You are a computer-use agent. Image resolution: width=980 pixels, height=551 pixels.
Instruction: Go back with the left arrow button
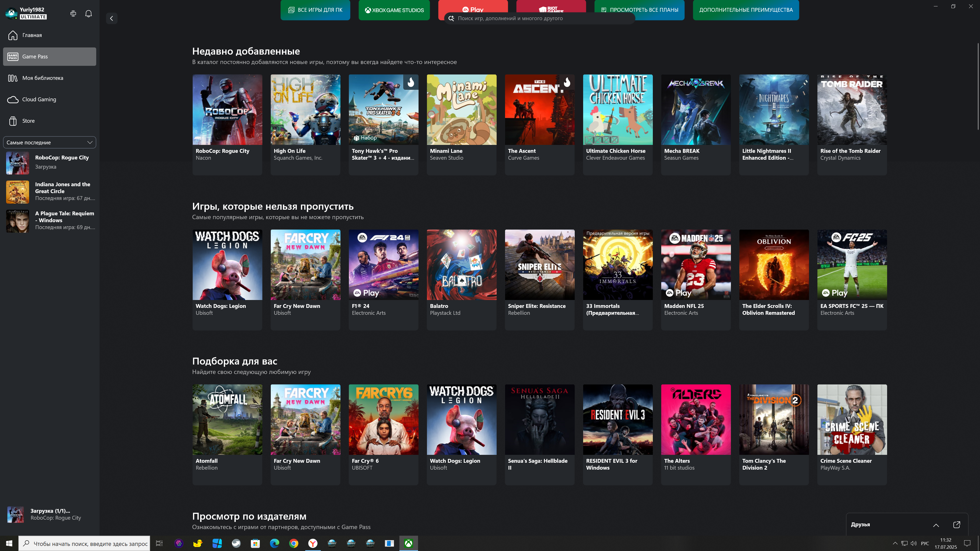coord(112,18)
